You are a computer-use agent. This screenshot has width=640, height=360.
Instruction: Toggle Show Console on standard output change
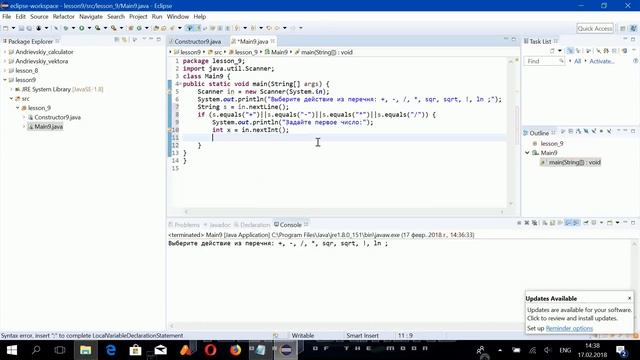568,222
